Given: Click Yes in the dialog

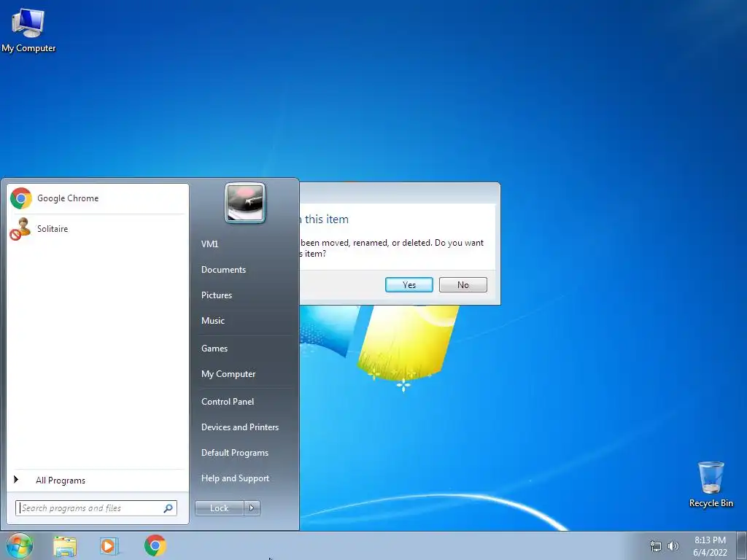Looking at the screenshot, I should [409, 285].
